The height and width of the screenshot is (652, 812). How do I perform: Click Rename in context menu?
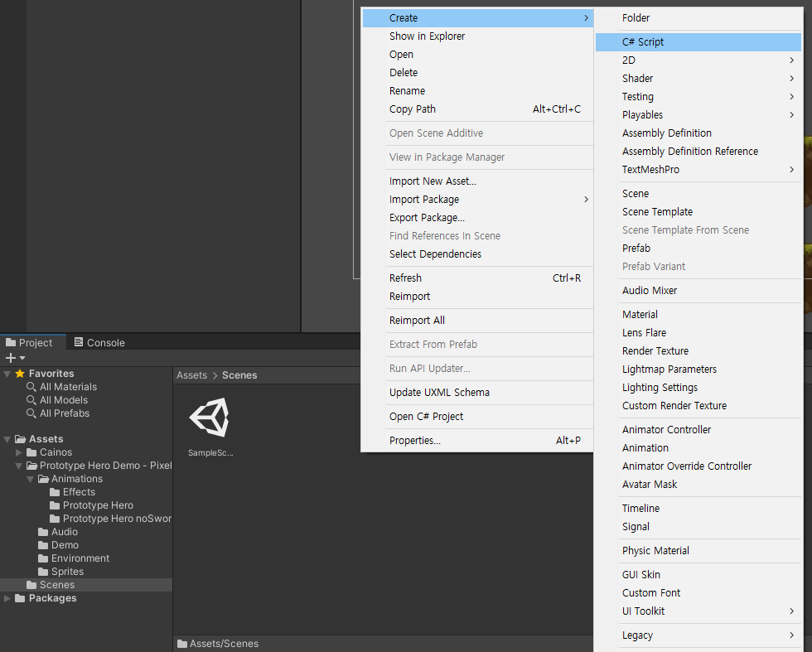tap(477, 90)
